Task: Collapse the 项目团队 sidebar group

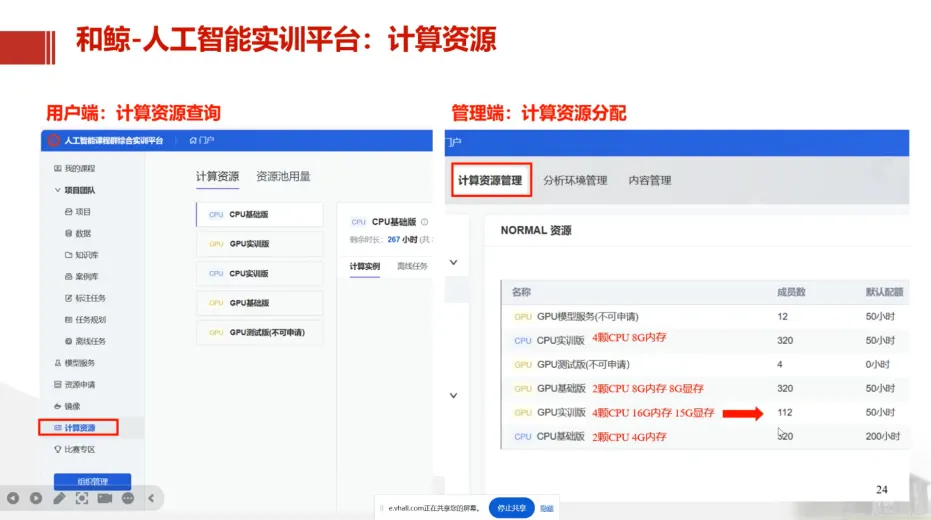Action: [x=75, y=191]
